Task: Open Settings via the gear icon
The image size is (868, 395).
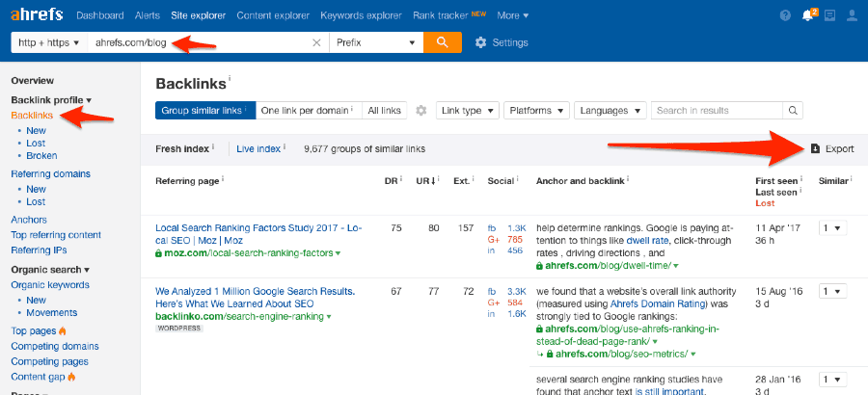Action: pos(481,42)
